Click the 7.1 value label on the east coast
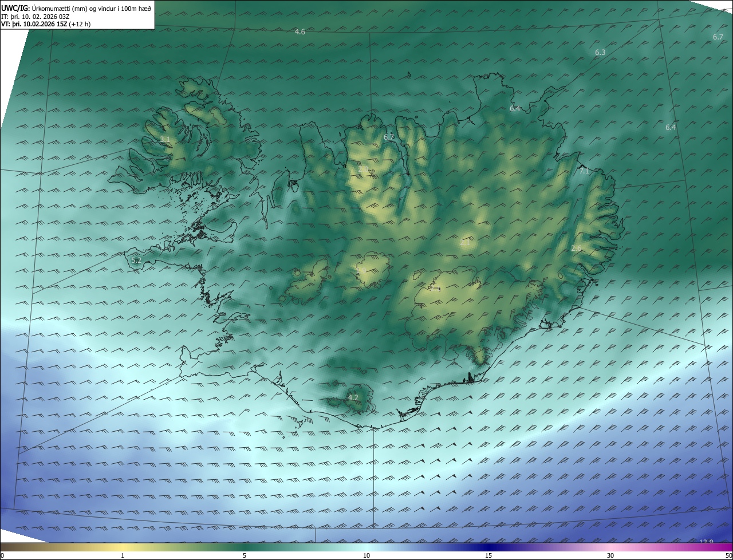 (584, 171)
